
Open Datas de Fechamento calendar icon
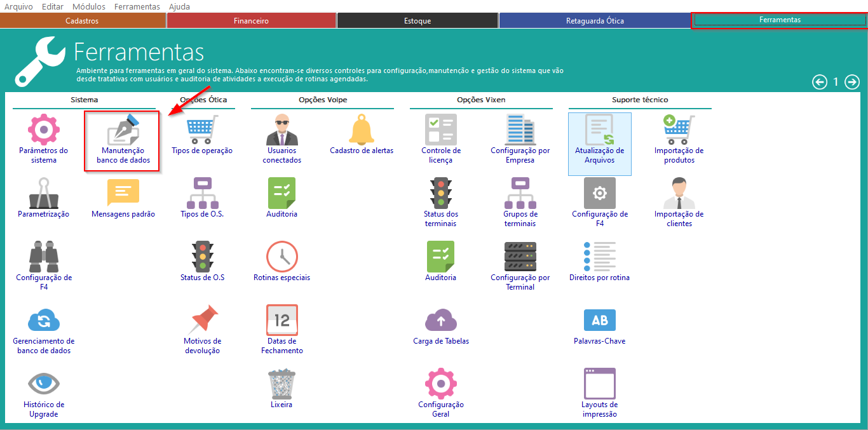281,320
